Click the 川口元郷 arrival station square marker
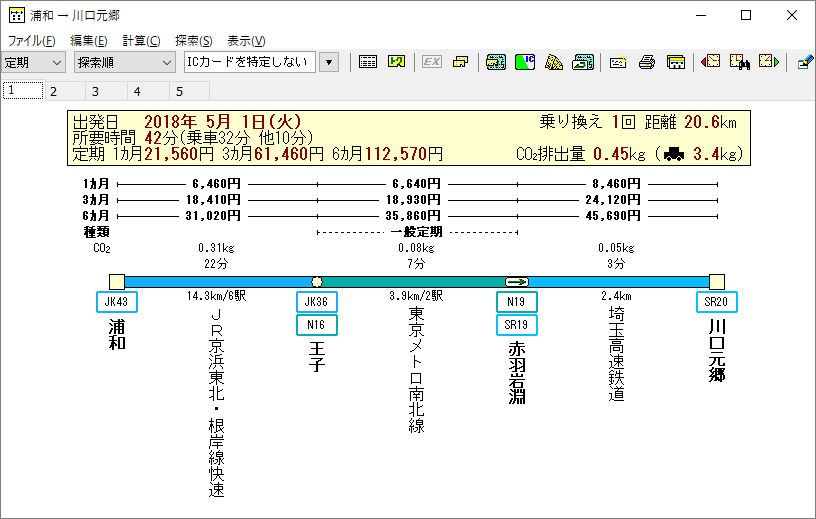The width and height of the screenshot is (816, 519). (x=717, y=282)
